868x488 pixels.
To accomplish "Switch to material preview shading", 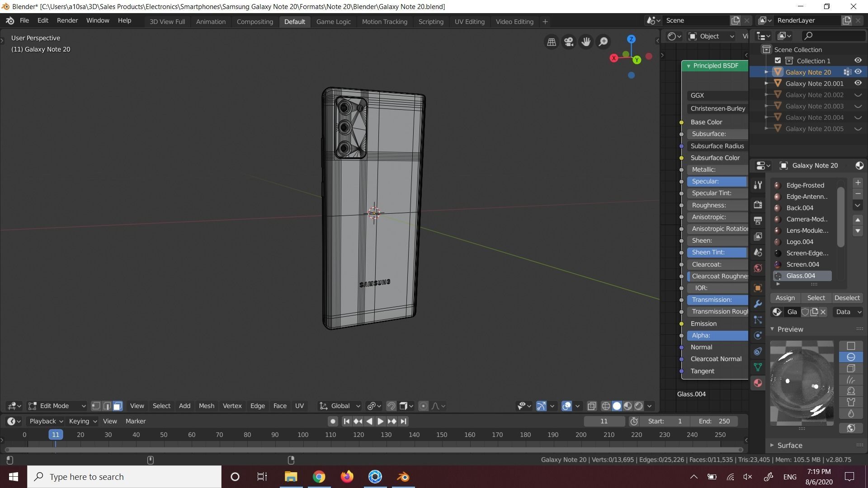I will [x=627, y=406].
